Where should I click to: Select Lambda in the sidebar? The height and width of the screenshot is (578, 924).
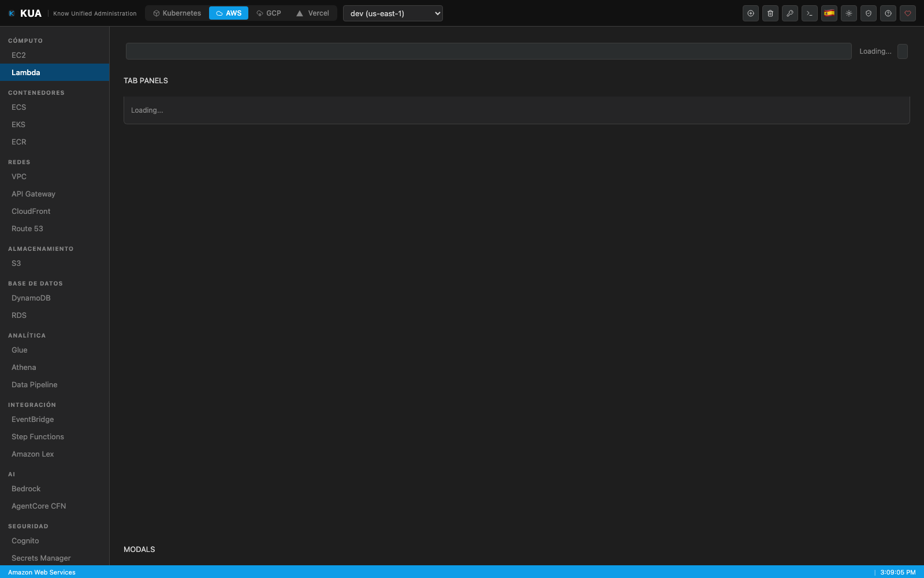(x=55, y=73)
